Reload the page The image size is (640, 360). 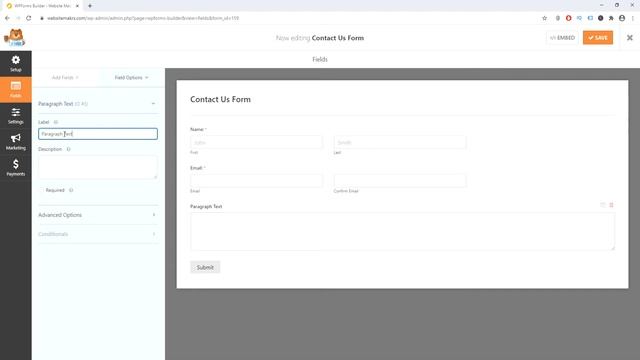tap(29, 18)
